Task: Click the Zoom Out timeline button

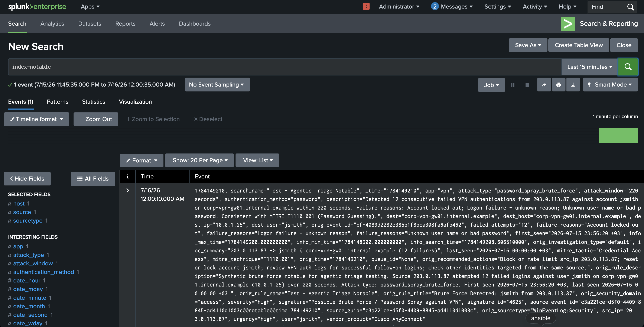Action: [96, 119]
